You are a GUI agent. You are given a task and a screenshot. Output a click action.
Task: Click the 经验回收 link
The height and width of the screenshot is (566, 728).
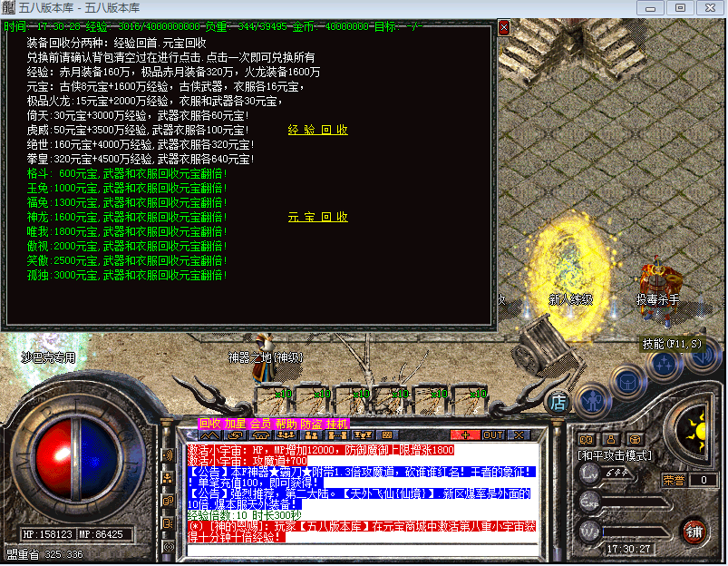coord(317,130)
